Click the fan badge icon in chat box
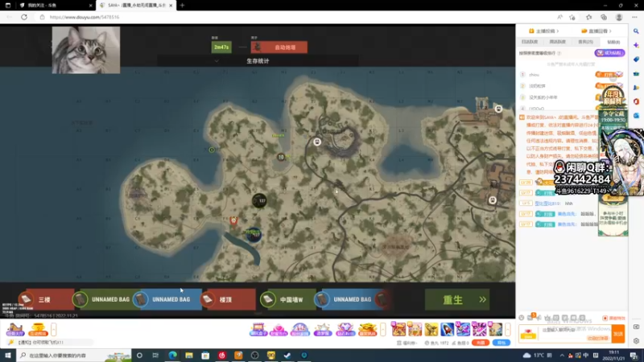This screenshot has height=362, width=644. click(x=528, y=334)
